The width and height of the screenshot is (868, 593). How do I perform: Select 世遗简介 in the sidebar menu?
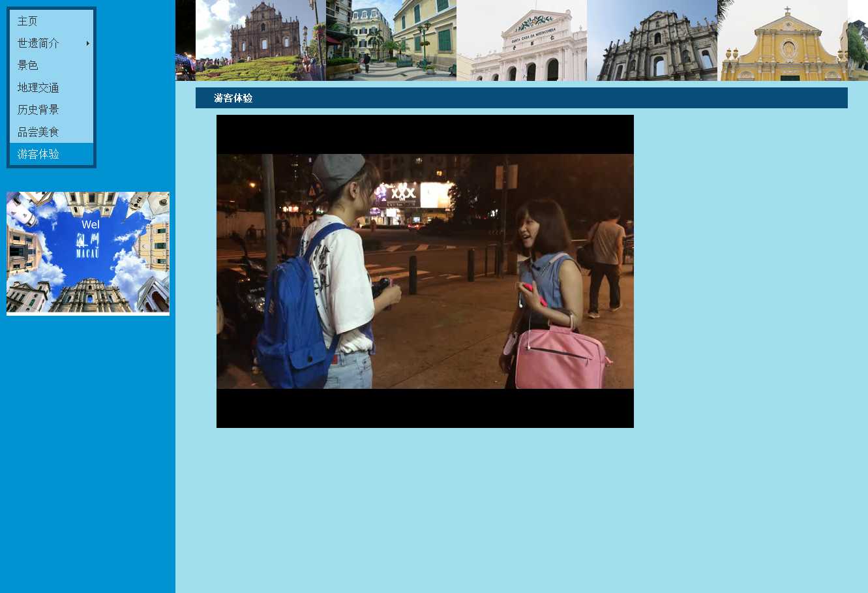tap(38, 43)
